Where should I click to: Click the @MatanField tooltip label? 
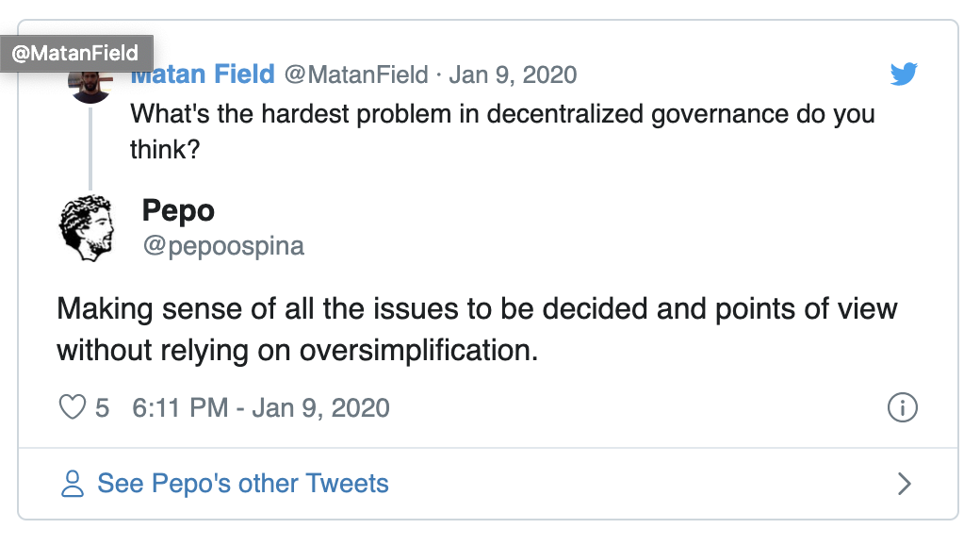pos(75,53)
